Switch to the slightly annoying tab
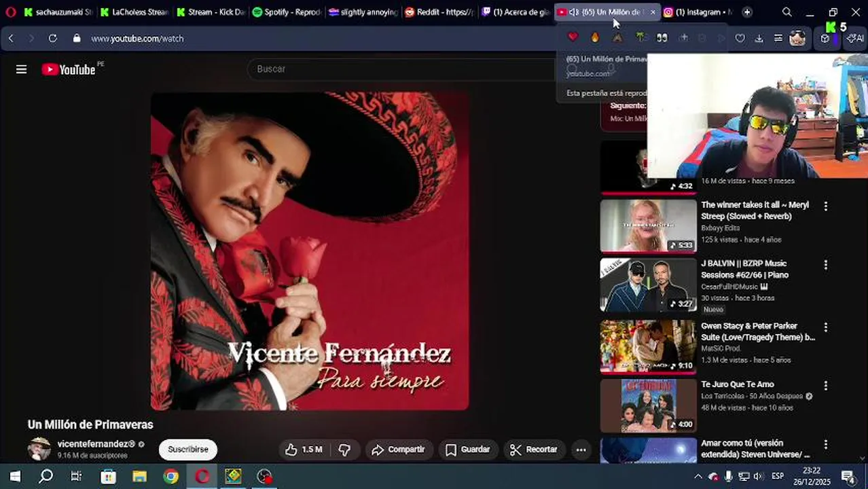This screenshot has width=868, height=489. [x=363, y=12]
